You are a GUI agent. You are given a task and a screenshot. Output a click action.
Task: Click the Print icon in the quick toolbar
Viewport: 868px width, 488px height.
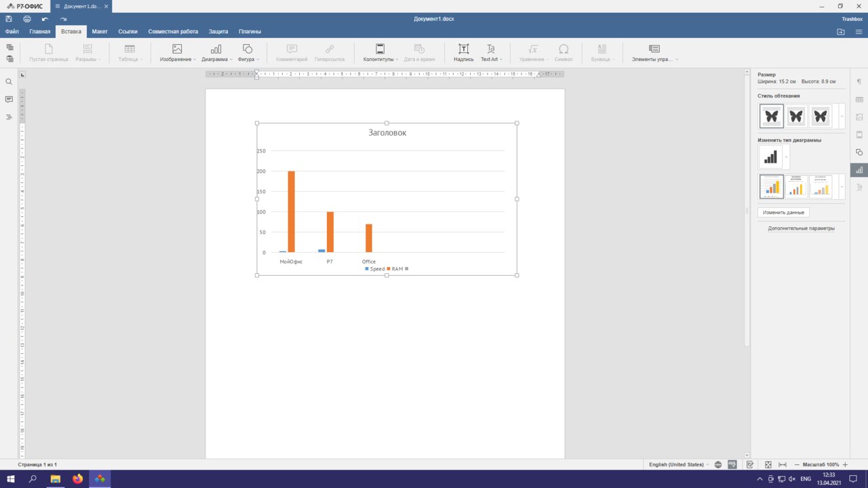[27, 19]
